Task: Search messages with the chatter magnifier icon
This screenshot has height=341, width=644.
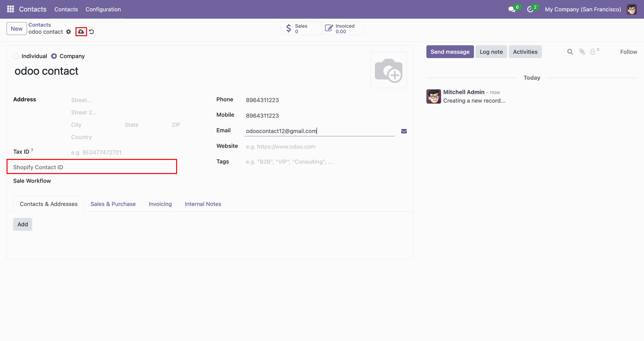Action: point(570,52)
